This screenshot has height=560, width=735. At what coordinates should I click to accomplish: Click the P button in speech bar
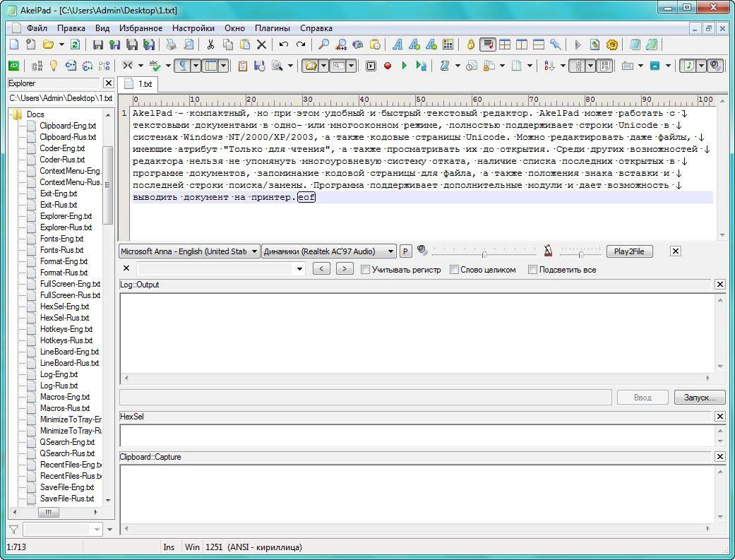point(405,251)
